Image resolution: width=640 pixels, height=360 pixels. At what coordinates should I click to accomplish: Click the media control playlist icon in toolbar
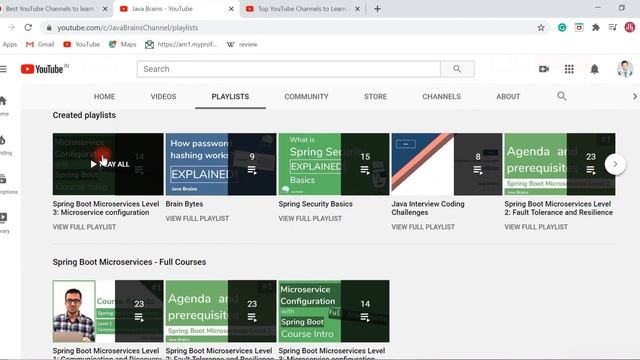pos(613,27)
